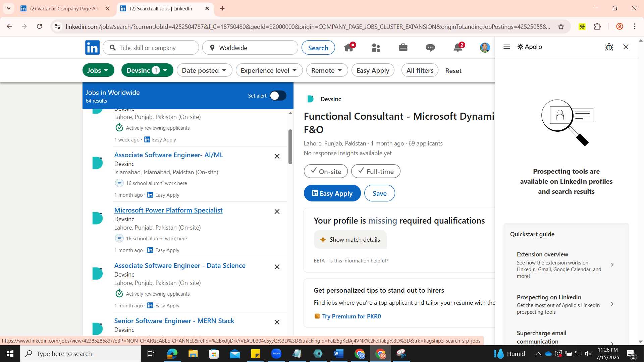The image size is (644, 362).
Task: Open All filters panel
Action: click(420, 70)
